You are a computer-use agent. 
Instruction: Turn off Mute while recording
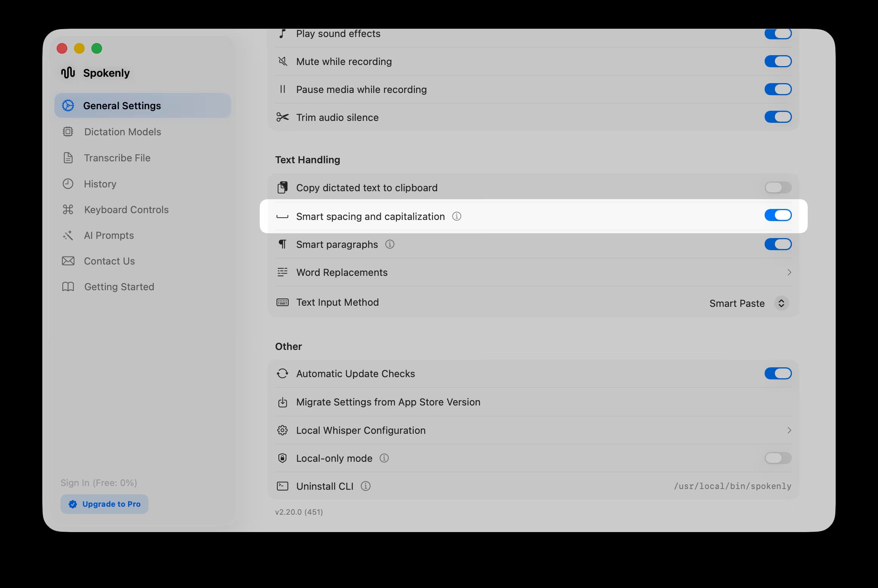click(778, 61)
